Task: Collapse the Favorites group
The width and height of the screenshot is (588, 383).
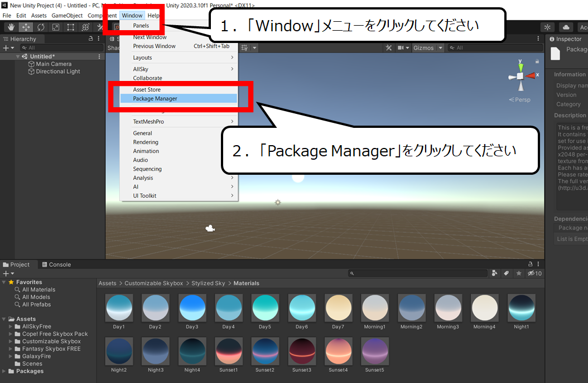Action: (4, 282)
